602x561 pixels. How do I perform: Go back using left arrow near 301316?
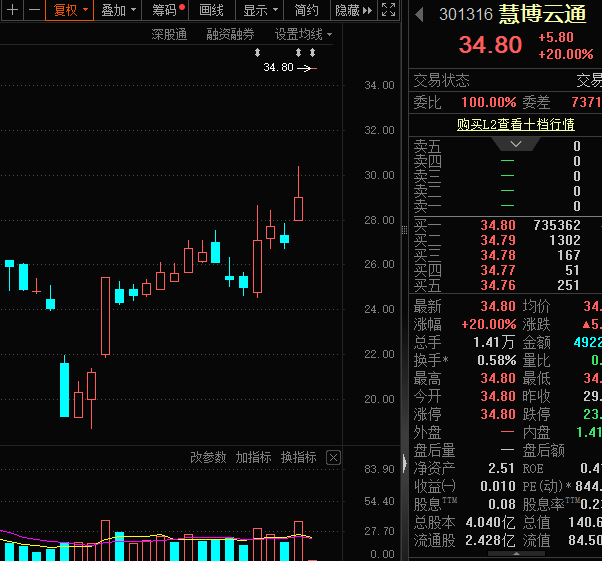click(x=419, y=15)
